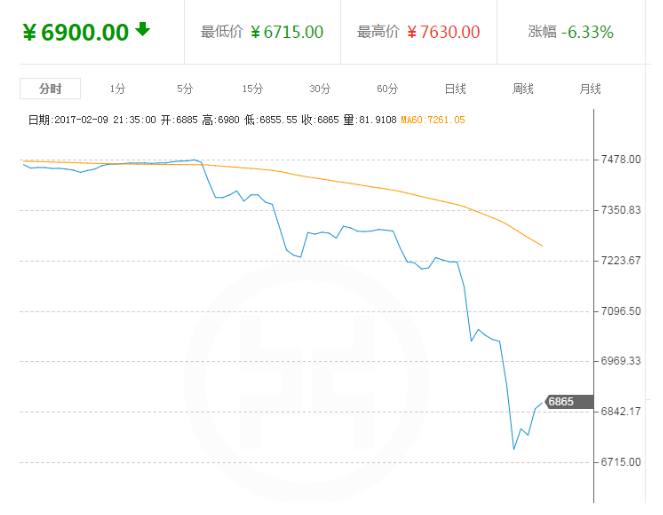This screenshot has width=663, height=515.
Task: Click the orange MA60 indicator label
Action: [x=433, y=120]
